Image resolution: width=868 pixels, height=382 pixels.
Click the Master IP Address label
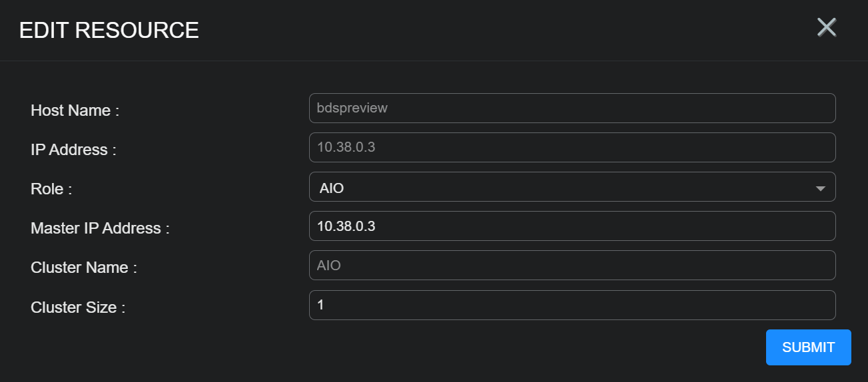tap(100, 228)
